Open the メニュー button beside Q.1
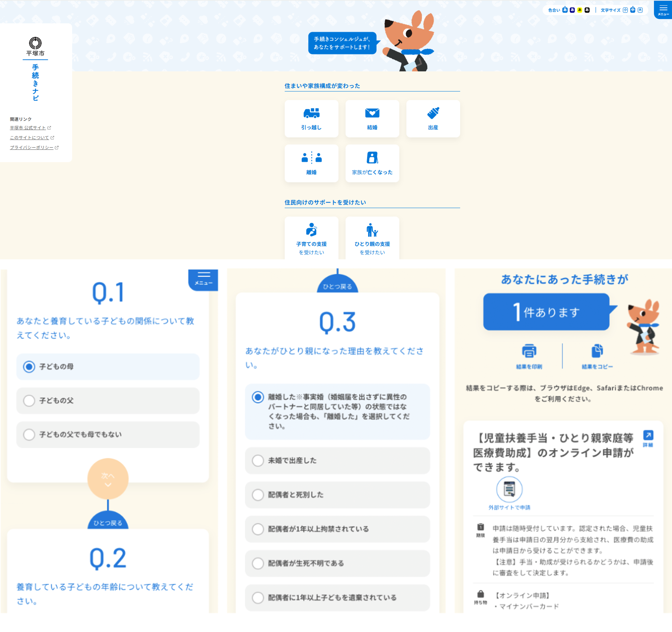 pos(203,279)
